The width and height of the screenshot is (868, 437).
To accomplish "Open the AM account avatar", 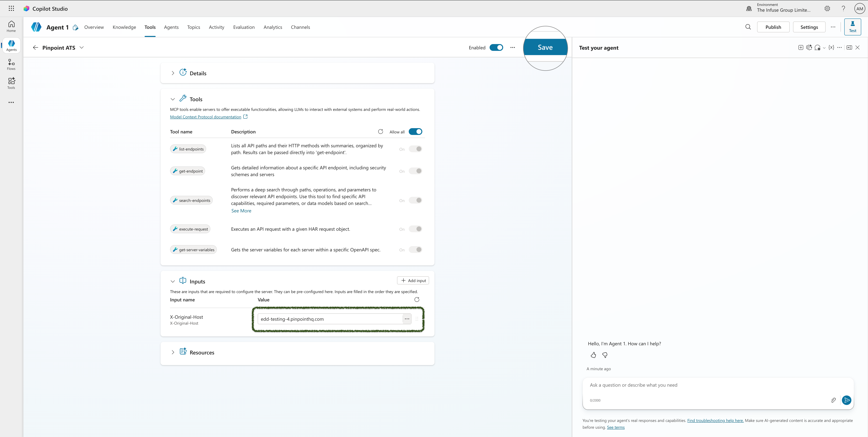I will click(860, 9).
